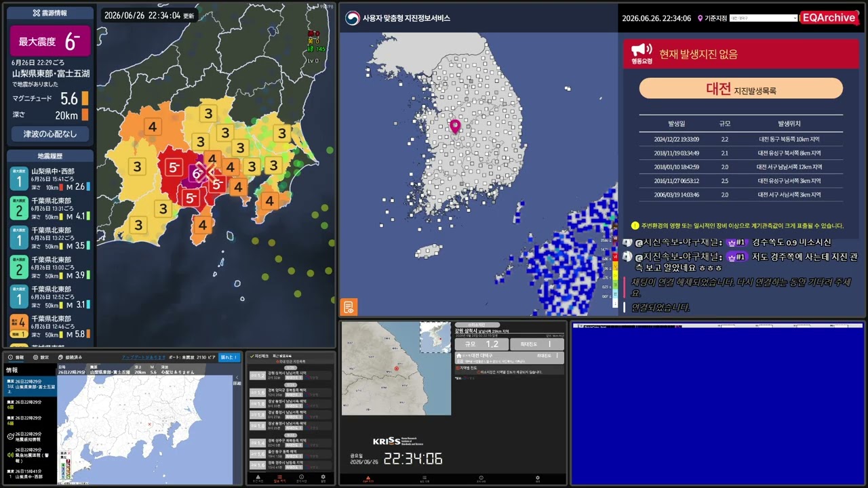The height and width of the screenshot is (488, 868).
Task: Click the red alert triangle in KRISS panel bar
Action: point(368,479)
